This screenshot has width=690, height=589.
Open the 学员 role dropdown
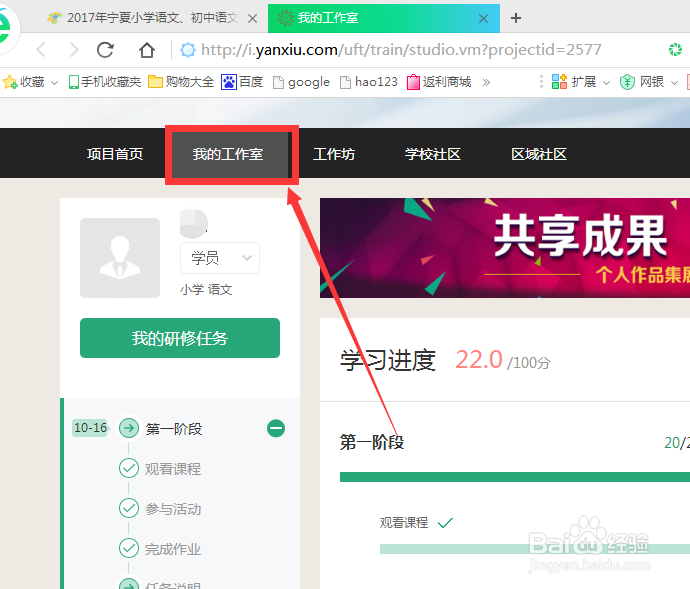coord(220,258)
